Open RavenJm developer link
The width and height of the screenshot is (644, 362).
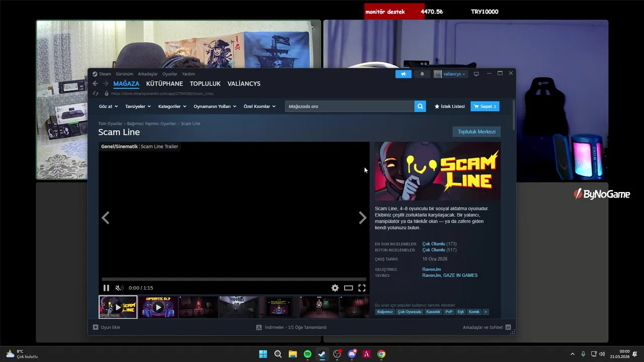(x=432, y=269)
